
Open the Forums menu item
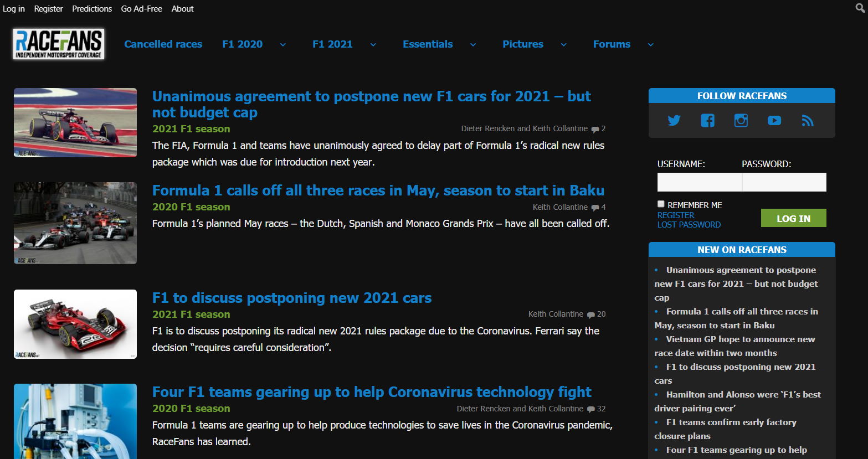click(612, 44)
